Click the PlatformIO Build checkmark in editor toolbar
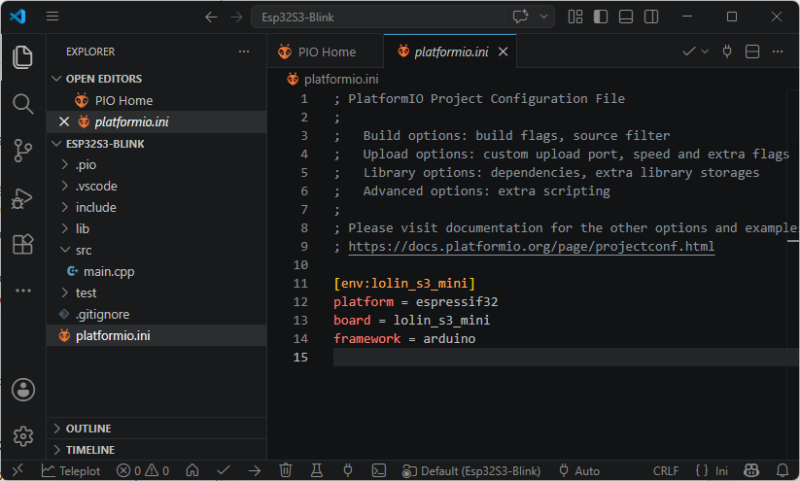This screenshot has width=800, height=481. click(x=689, y=52)
